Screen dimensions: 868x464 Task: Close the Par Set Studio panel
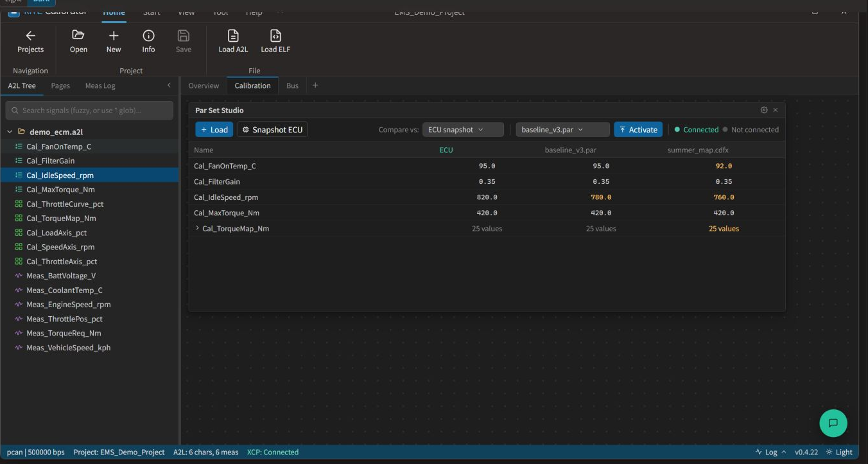[x=776, y=110]
